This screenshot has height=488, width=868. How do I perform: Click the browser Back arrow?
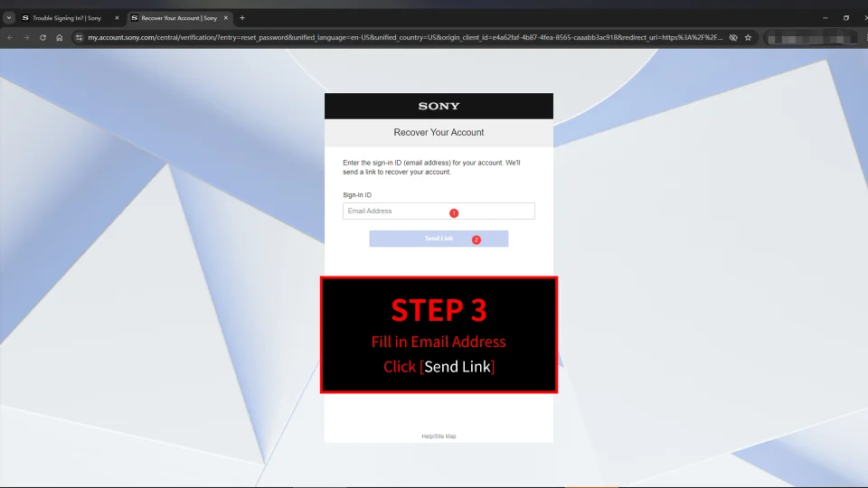pyautogui.click(x=10, y=38)
